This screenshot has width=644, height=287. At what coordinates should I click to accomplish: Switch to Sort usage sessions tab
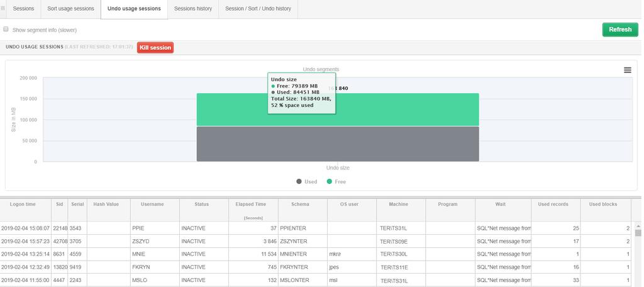click(x=70, y=9)
